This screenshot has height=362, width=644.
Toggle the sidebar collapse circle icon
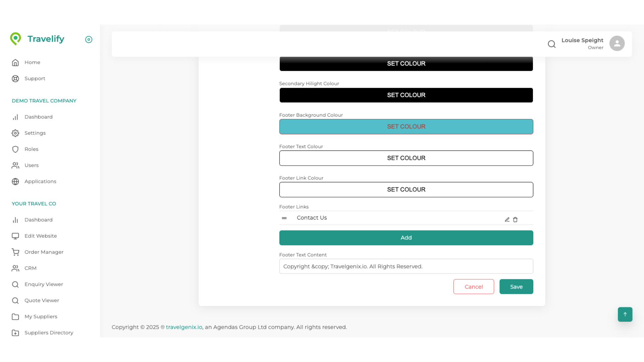pos(89,40)
